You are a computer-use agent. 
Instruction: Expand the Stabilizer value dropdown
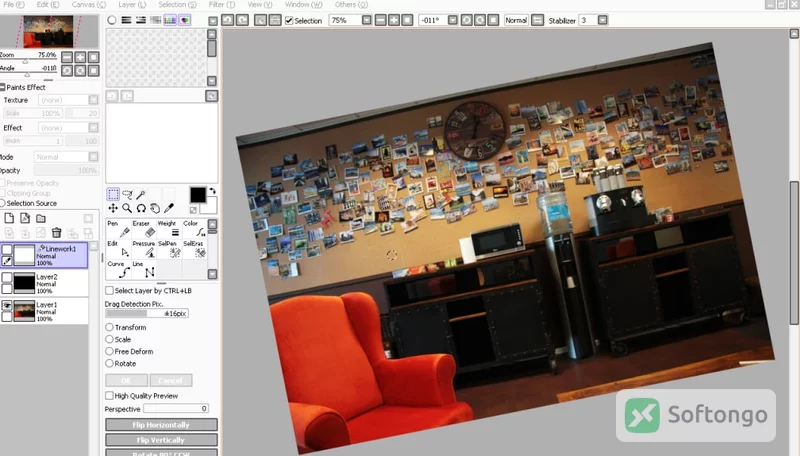pos(603,20)
